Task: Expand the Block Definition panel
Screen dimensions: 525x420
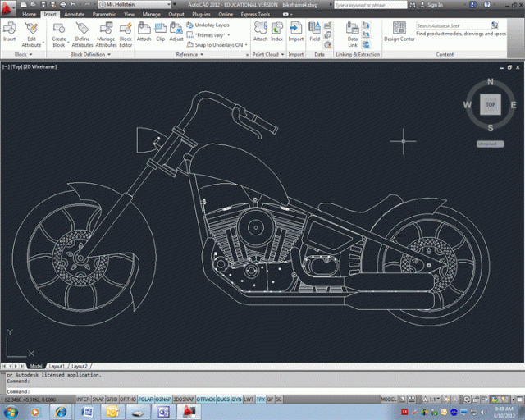Action: click(x=90, y=54)
